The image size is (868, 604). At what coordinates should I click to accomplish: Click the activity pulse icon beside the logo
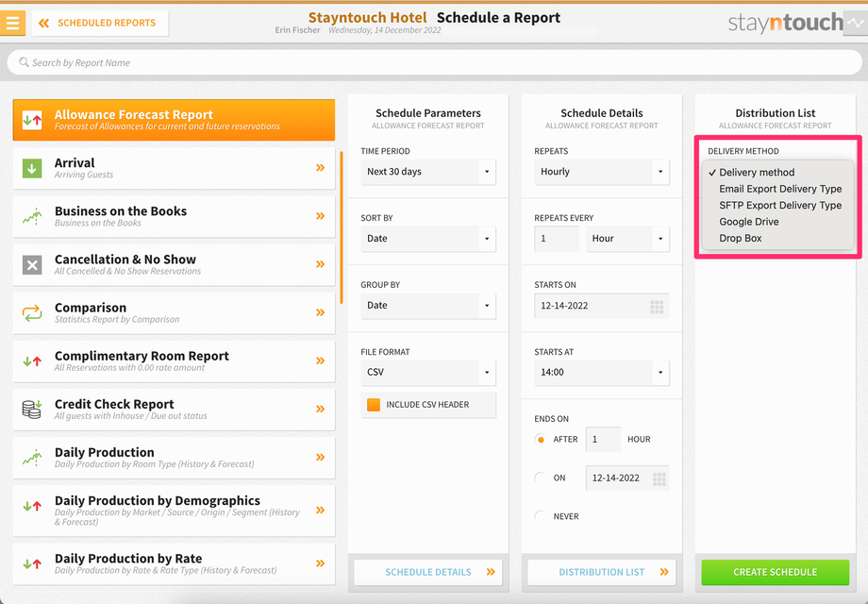pos(856,24)
